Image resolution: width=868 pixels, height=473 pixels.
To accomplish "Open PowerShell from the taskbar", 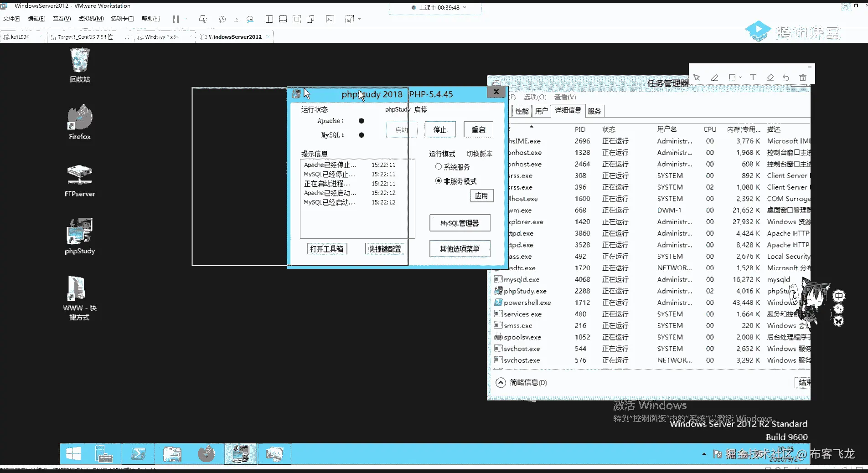I will (x=138, y=454).
